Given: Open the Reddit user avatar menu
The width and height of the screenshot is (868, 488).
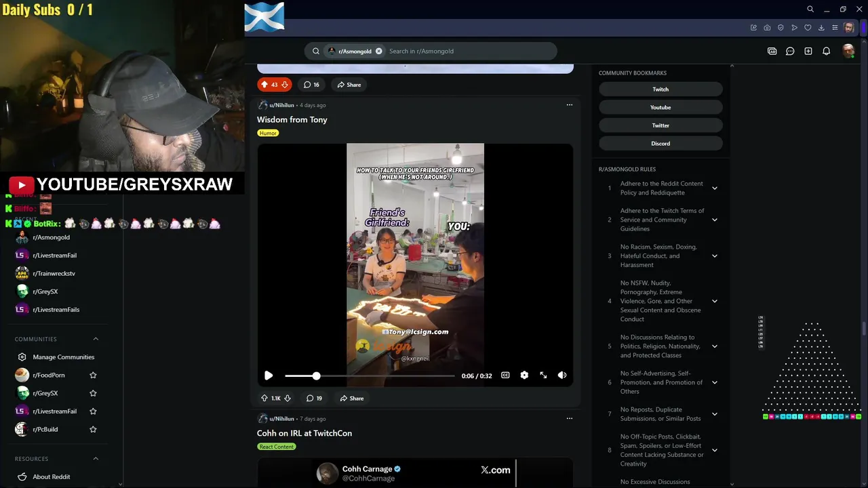Looking at the screenshot, I should point(848,51).
